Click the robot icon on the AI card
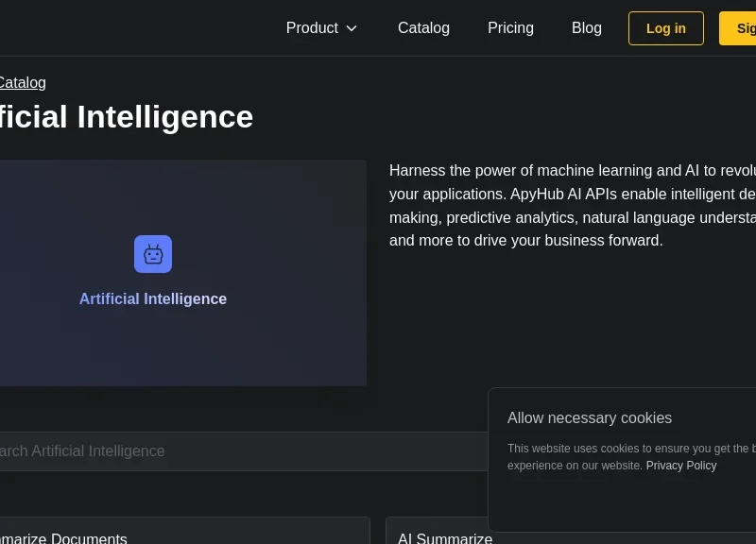 pos(153,254)
